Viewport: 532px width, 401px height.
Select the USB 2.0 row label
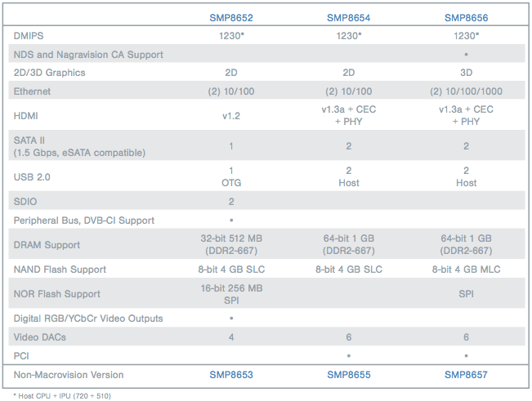pyautogui.click(x=32, y=177)
